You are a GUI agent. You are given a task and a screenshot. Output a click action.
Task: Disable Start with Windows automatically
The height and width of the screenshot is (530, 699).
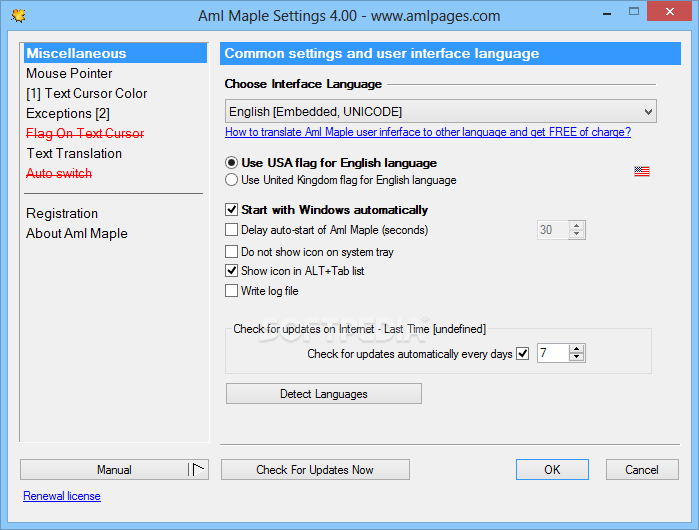coord(231,210)
